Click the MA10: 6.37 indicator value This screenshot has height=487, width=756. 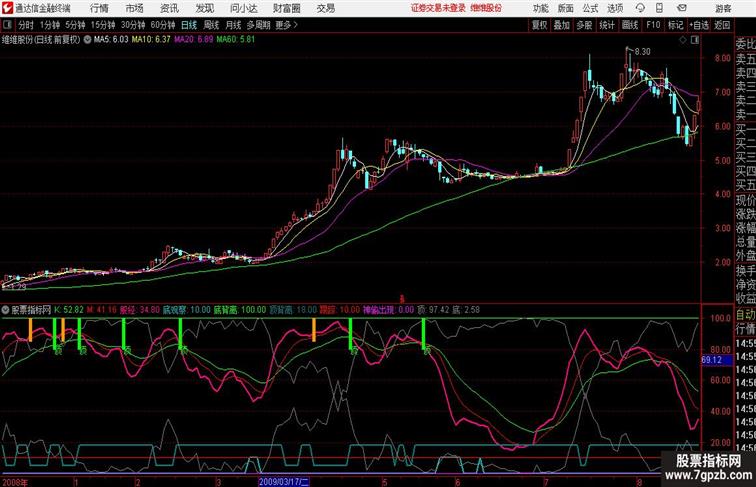(x=151, y=40)
